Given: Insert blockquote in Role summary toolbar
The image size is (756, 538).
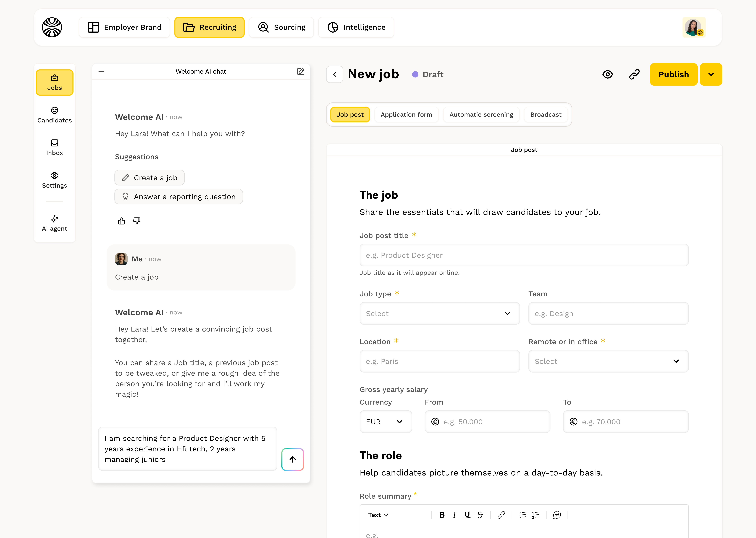Looking at the screenshot, I should point(557,515).
